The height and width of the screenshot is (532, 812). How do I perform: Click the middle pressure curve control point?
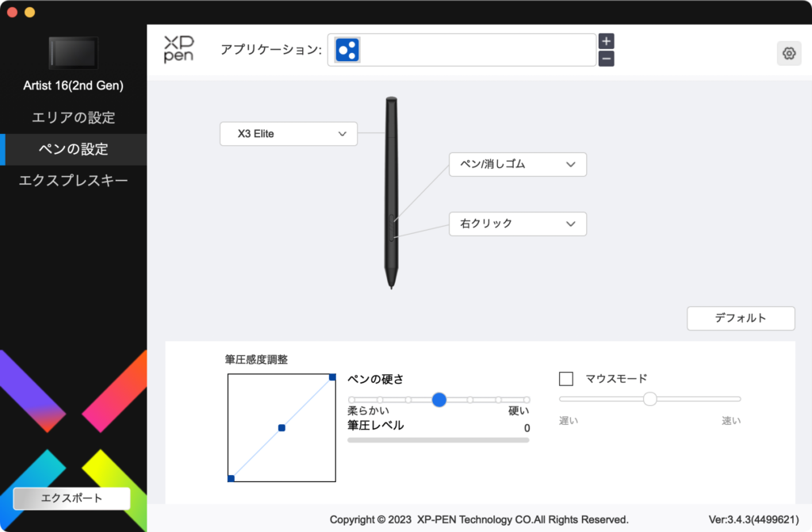point(282,428)
